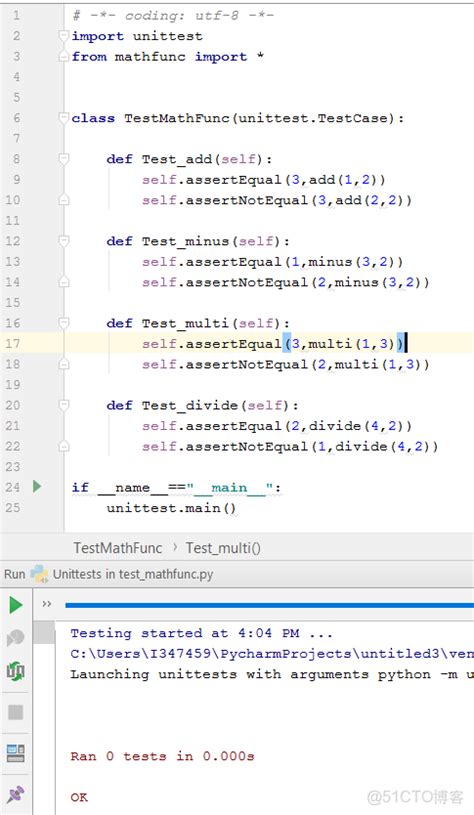Click the gutter run arrow on line 24
This screenshot has width=474, height=815.
pos(37,487)
